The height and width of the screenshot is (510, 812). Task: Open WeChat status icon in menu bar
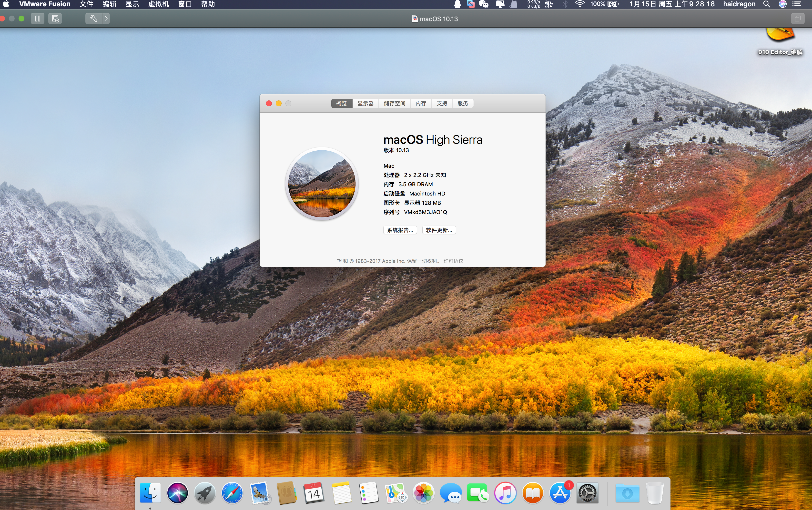click(484, 4)
